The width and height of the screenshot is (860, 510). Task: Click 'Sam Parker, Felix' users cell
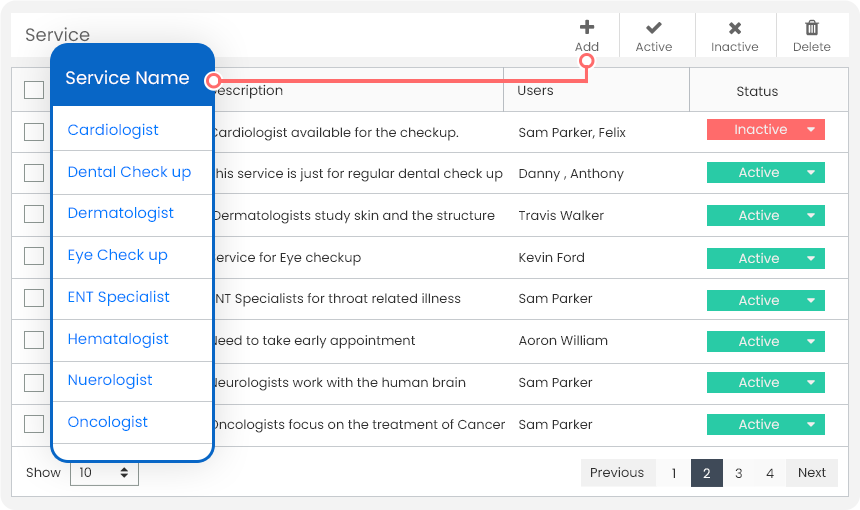click(x=572, y=133)
